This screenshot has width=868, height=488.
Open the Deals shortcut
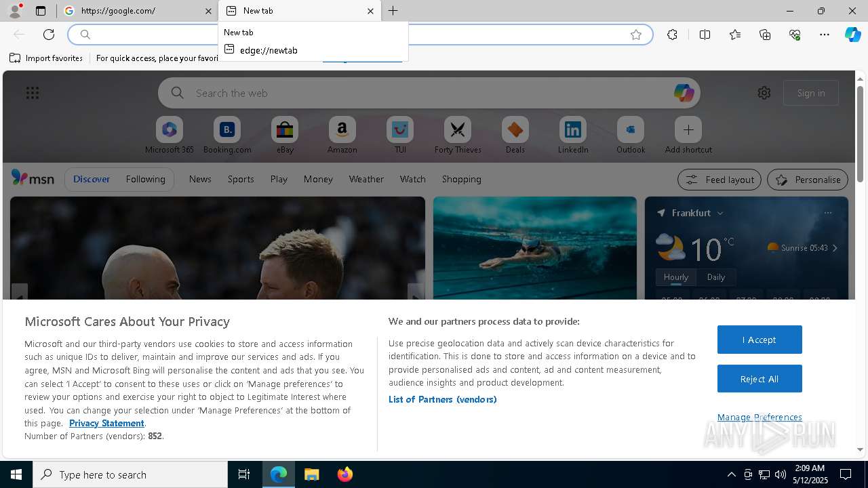[x=515, y=135]
